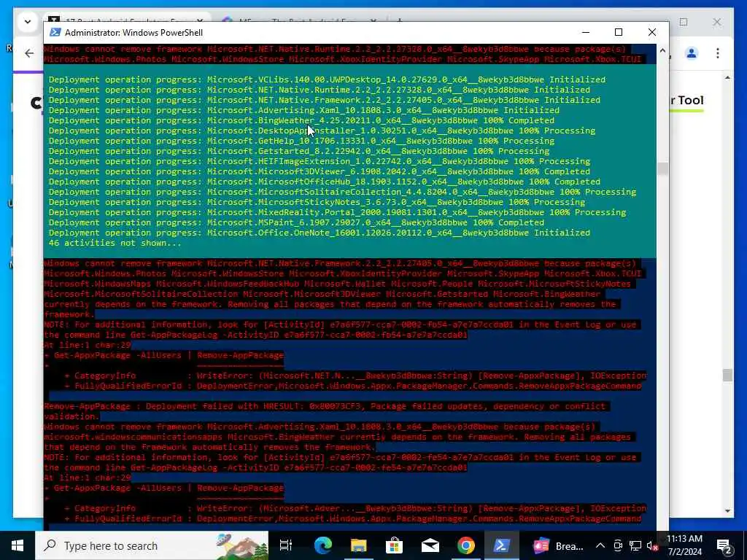
Task: Open network status tray icon
Action: [635, 545]
